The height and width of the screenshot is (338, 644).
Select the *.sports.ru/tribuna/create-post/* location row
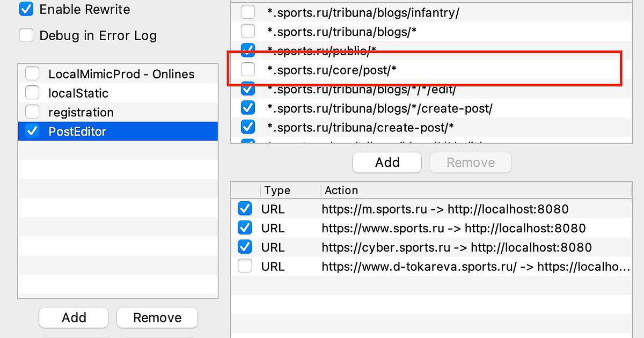(361, 127)
